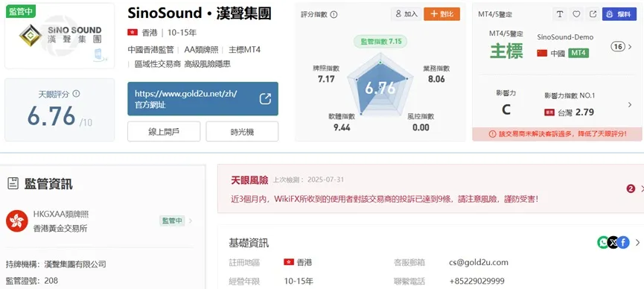Click the 加入 button

pos(406,14)
